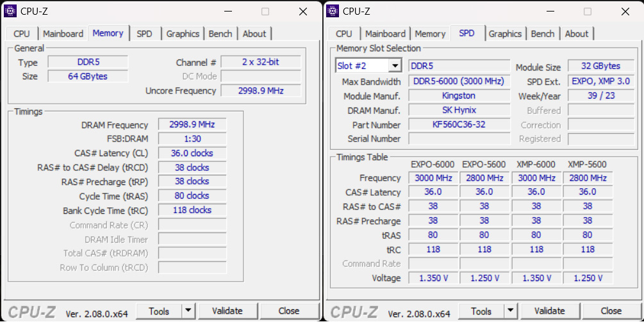Open the Mainboard tab in left window
The height and width of the screenshot is (322, 644).
click(x=63, y=34)
